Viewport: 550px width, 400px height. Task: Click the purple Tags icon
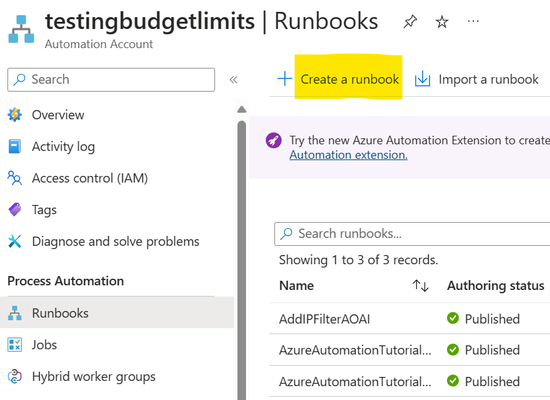[15, 209]
